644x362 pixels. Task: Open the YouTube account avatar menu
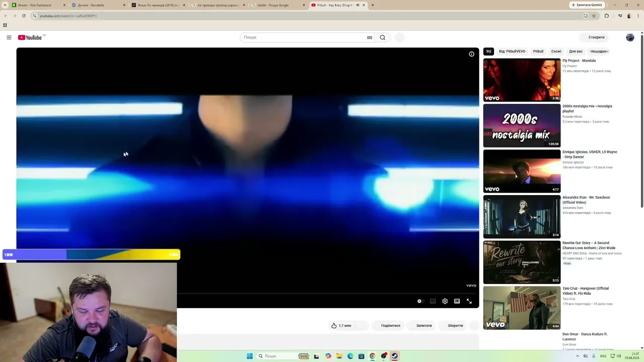(630, 37)
